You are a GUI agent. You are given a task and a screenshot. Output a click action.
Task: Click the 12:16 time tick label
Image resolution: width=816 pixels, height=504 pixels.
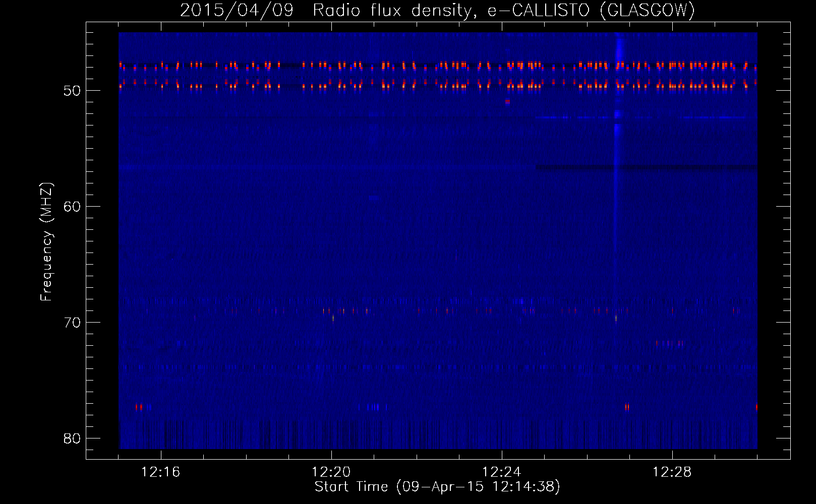coord(161,472)
